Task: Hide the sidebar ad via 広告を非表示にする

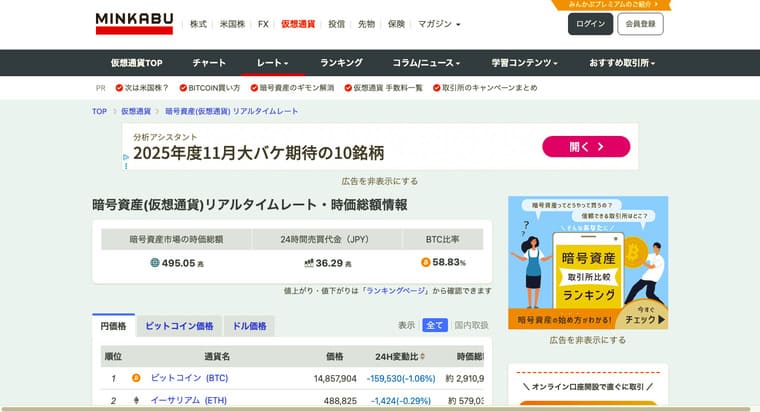Action: point(587,340)
